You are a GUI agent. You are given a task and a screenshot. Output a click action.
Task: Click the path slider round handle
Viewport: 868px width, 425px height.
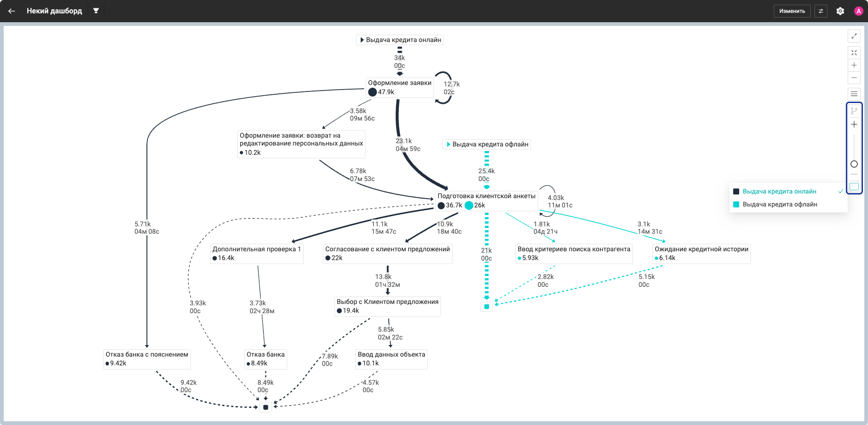[x=854, y=164]
